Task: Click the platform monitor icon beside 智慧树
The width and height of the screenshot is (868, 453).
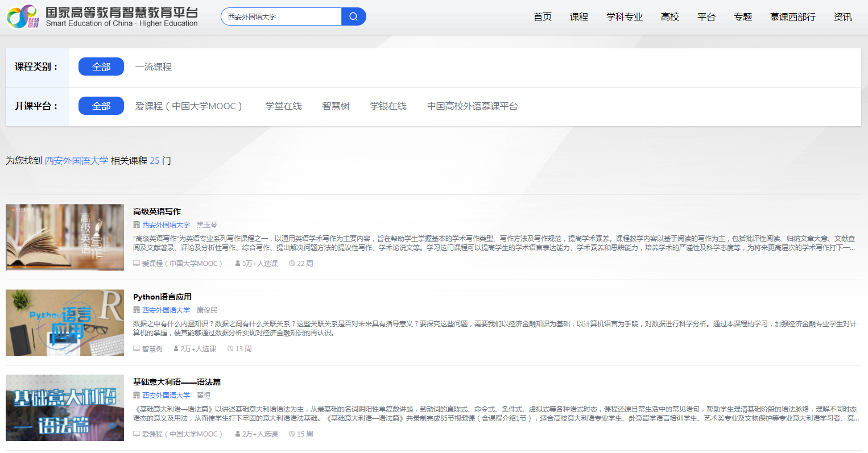Action: pos(137,349)
